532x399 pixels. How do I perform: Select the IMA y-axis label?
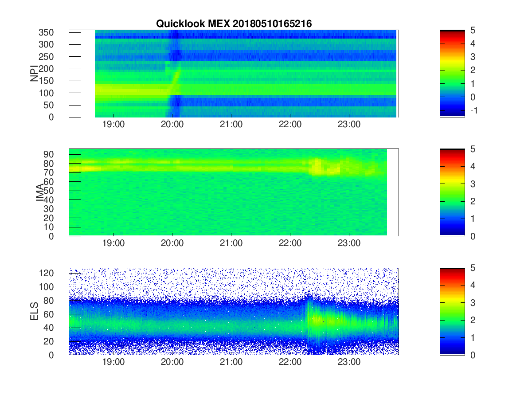pos(40,192)
